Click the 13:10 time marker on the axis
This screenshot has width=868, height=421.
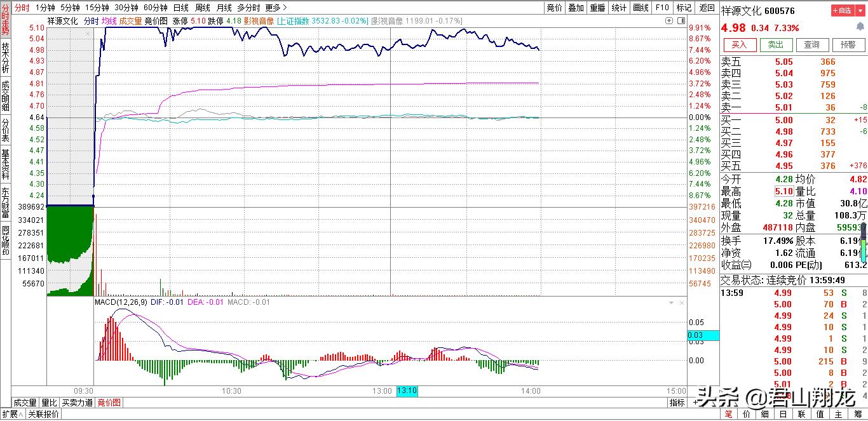[407, 391]
